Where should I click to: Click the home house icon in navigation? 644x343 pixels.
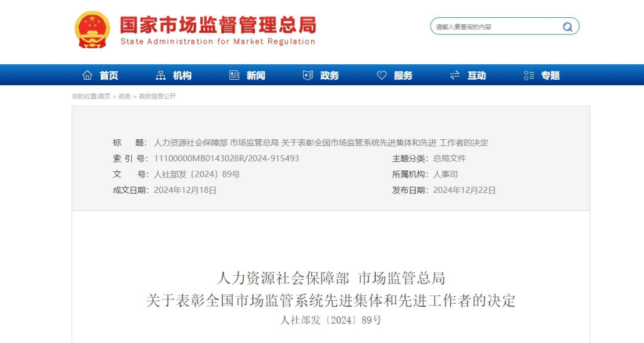pyautogui.click(x=87, y=75)
